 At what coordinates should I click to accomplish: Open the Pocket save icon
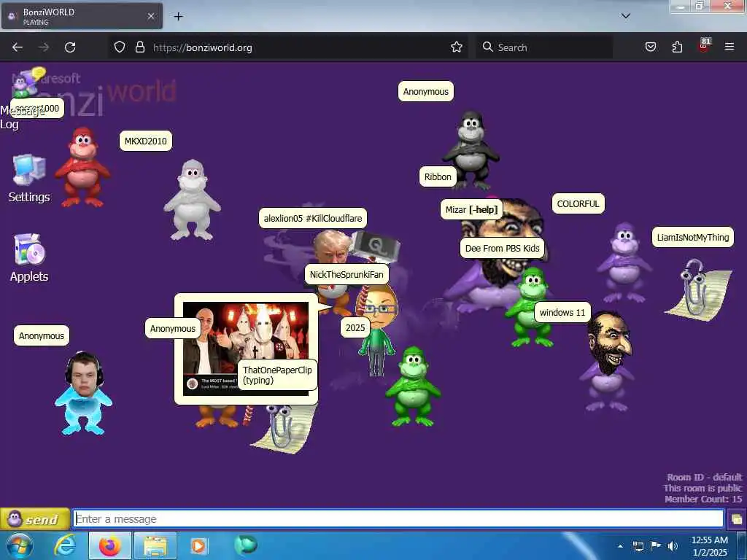tap(651, 47)
